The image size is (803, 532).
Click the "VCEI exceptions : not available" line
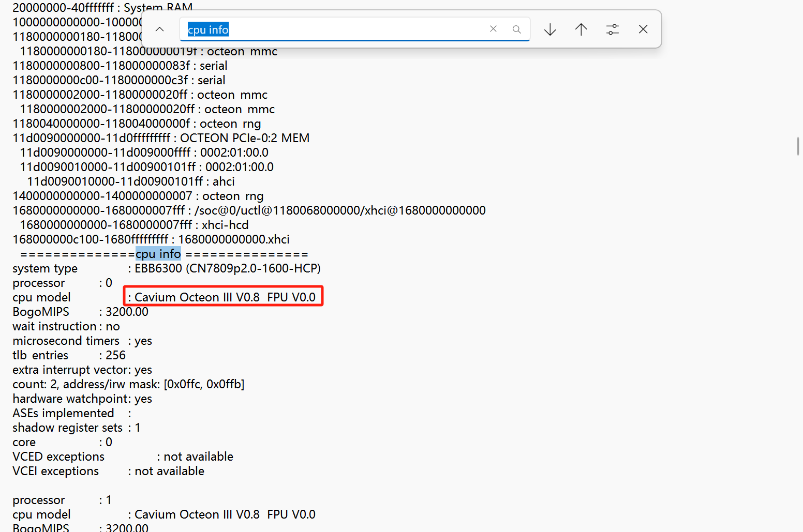(109, 471)
